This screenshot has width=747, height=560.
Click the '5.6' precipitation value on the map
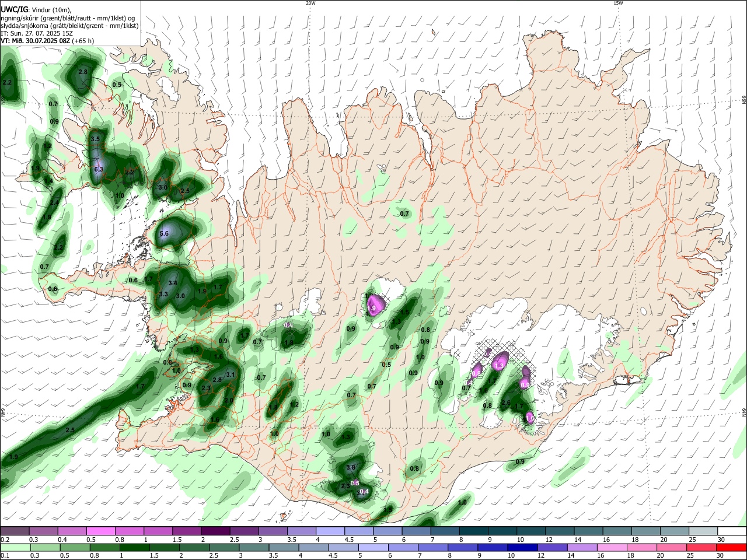[164, 233]
